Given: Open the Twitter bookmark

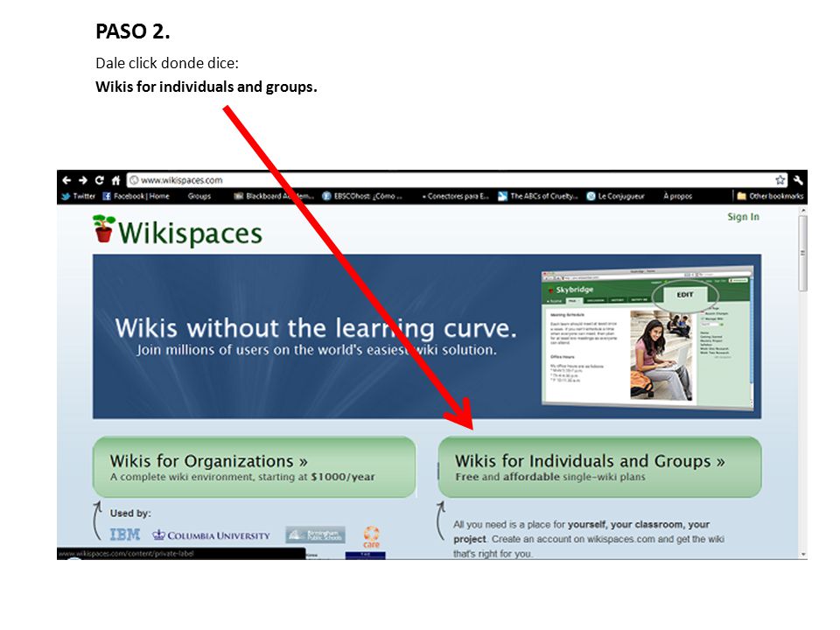Looking at the screenshot, I should tap(78, 196).
